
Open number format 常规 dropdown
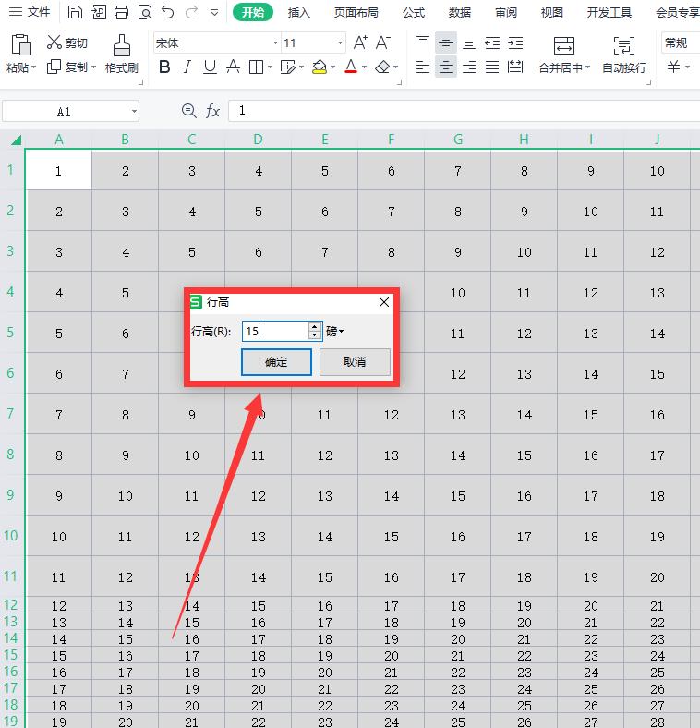click(680, 43)
